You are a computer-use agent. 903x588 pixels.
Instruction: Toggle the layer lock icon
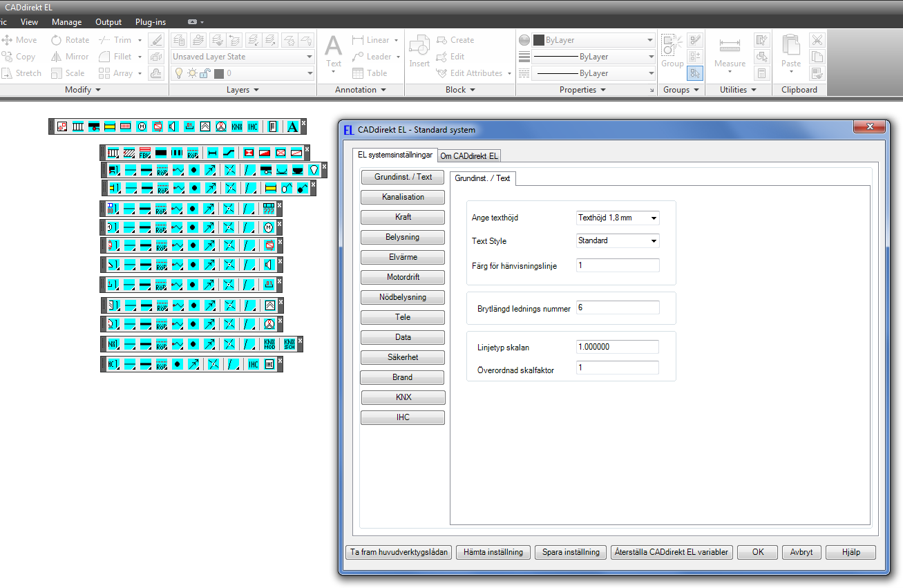205,73
